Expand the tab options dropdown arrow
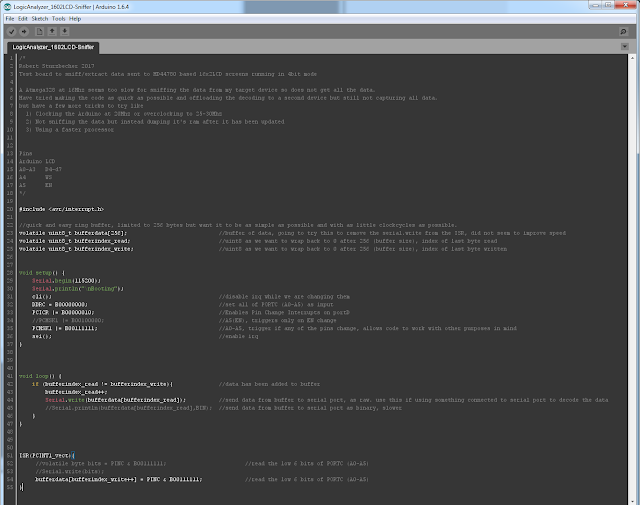Screen dimensions: 640x505 pos(624,47)
